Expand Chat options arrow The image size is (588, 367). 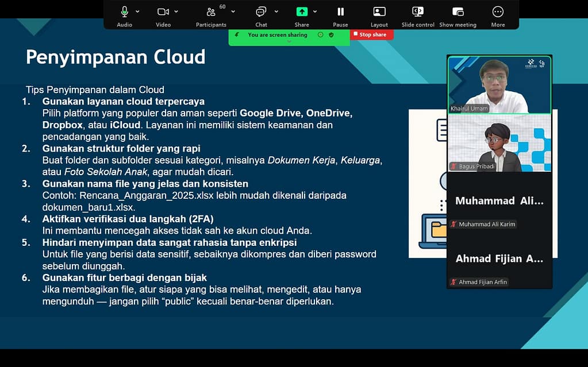(276, 11)
